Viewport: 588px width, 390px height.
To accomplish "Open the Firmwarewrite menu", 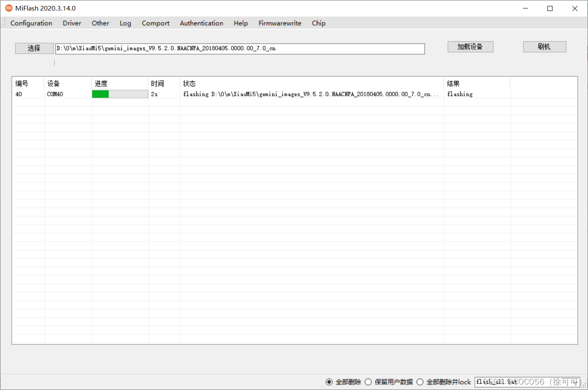I will coord(280,23).
